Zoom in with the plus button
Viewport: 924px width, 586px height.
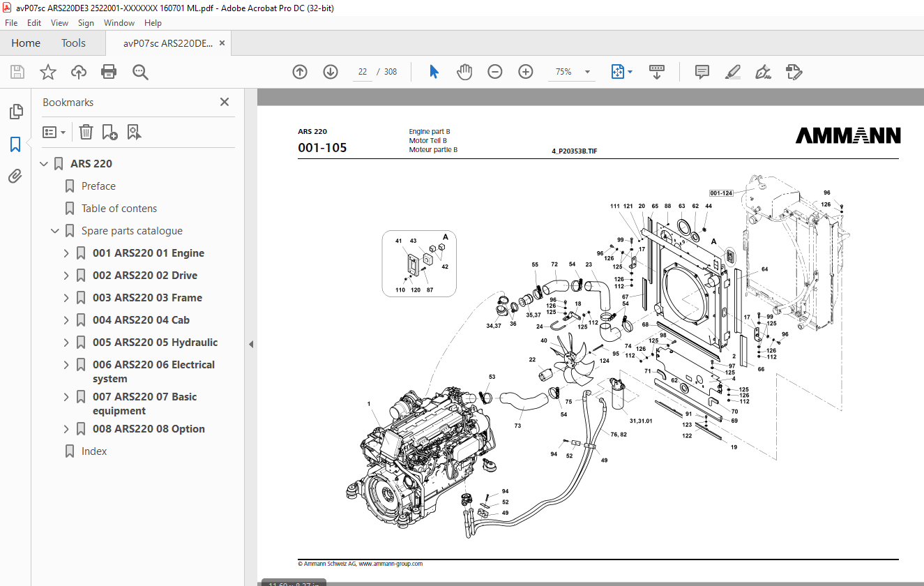coord(526,72)
